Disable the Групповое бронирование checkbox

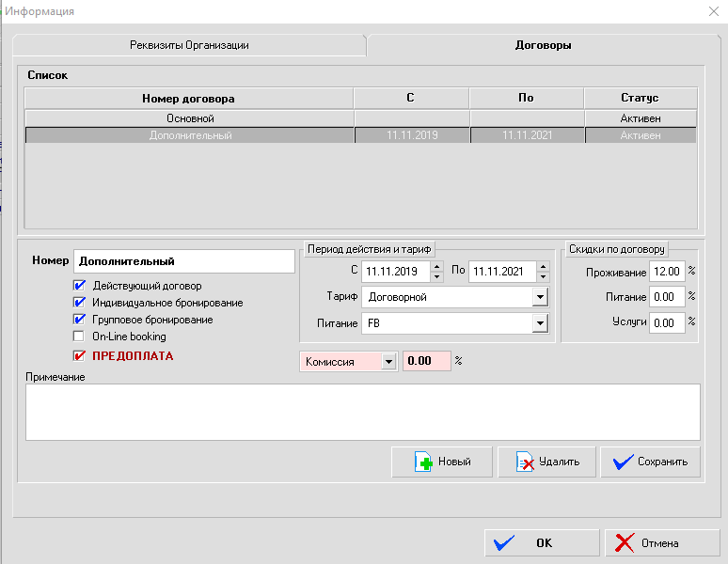pyautogui.click(x=79, y=320)
